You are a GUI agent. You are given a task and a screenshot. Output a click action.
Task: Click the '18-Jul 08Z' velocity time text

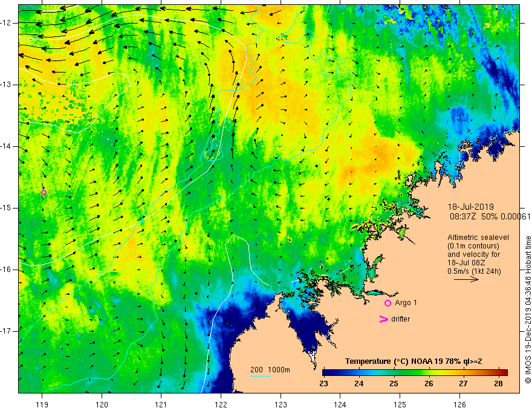(x=466, y=263)
